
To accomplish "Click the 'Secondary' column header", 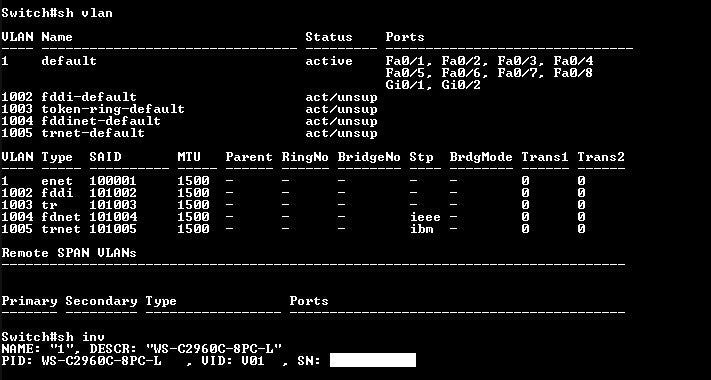I will pyautogui.click(x=101, y=301).
